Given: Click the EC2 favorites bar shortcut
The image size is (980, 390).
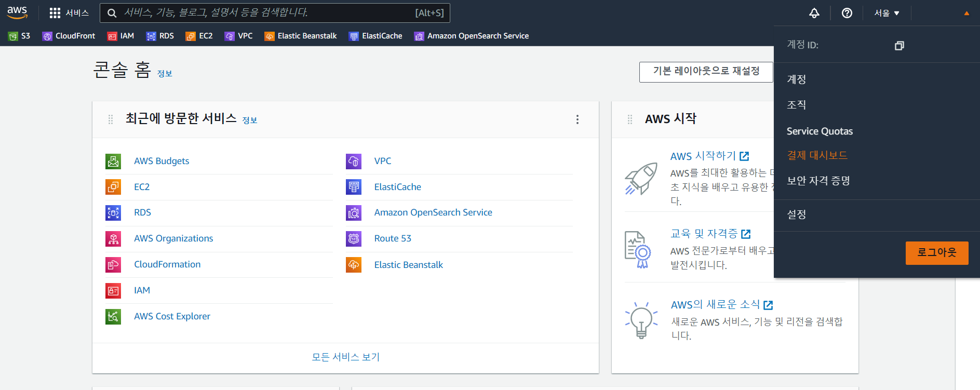Looking at the screenshot, I should click(199, 36).
